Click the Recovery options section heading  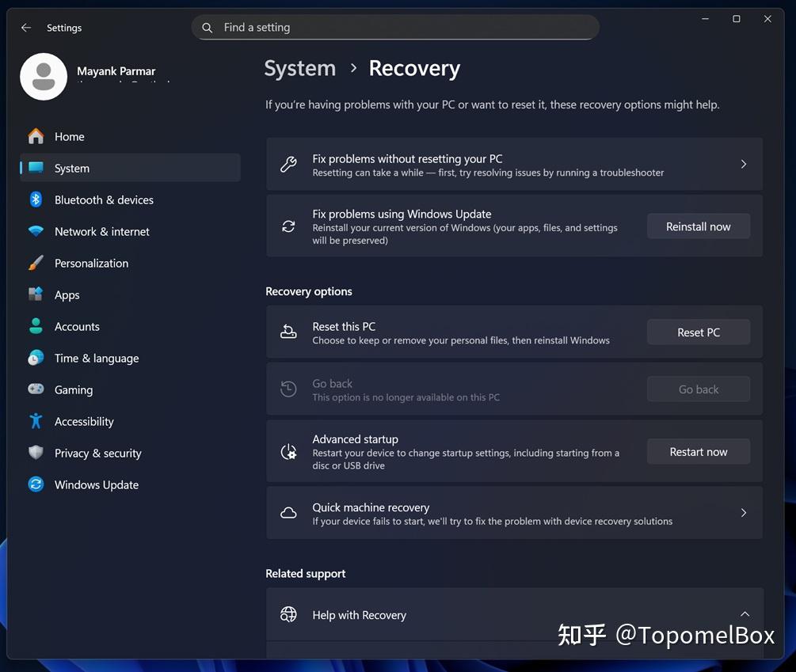[309, 291]
